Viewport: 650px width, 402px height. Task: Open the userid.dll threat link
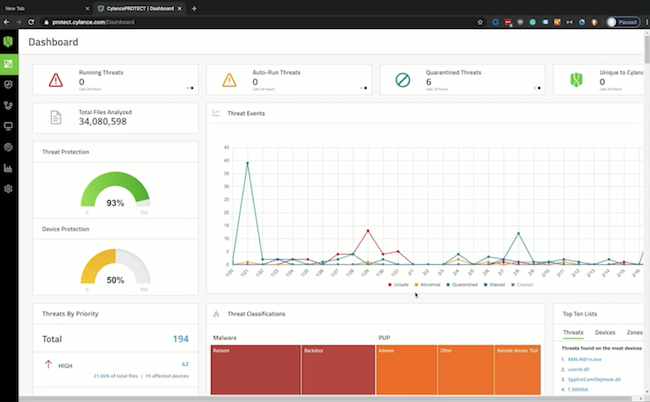pyautogui.click(x=578, y=369)
